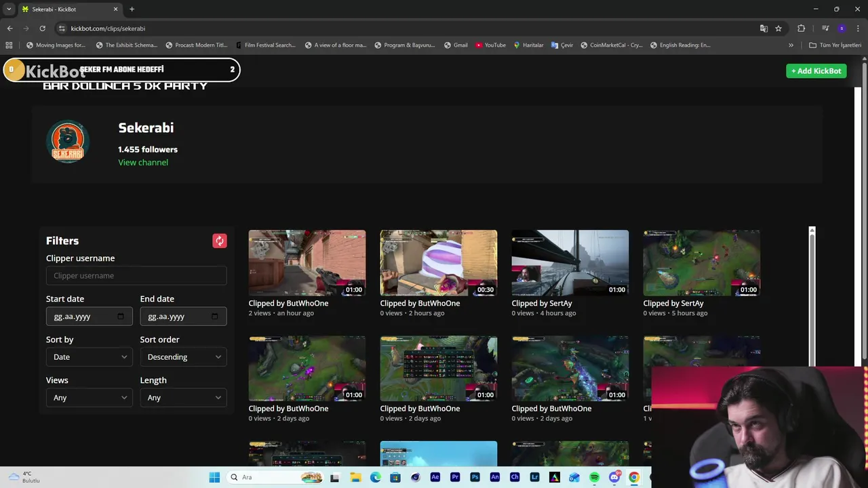Open the Chrome three-dot menu
Image resolution: width=868 pixels, height=488 pixels.
[859, 28]
